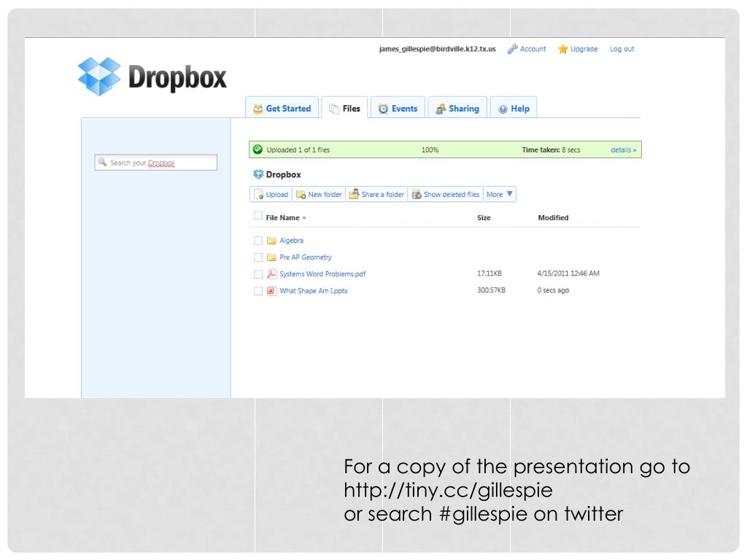Click the magnifier icon in search box

click(102, 162)
